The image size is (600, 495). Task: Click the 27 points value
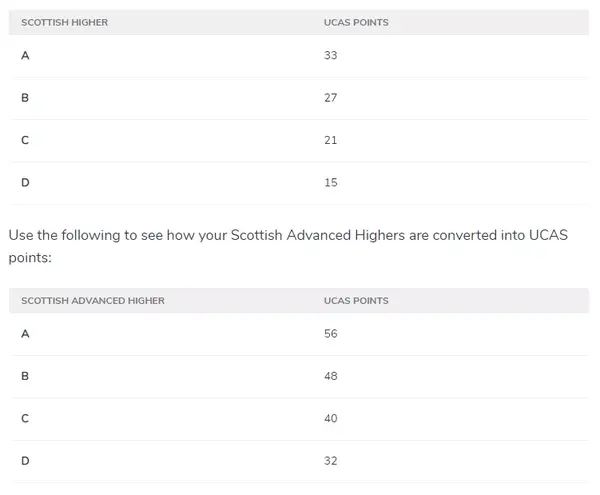point(331,98)
